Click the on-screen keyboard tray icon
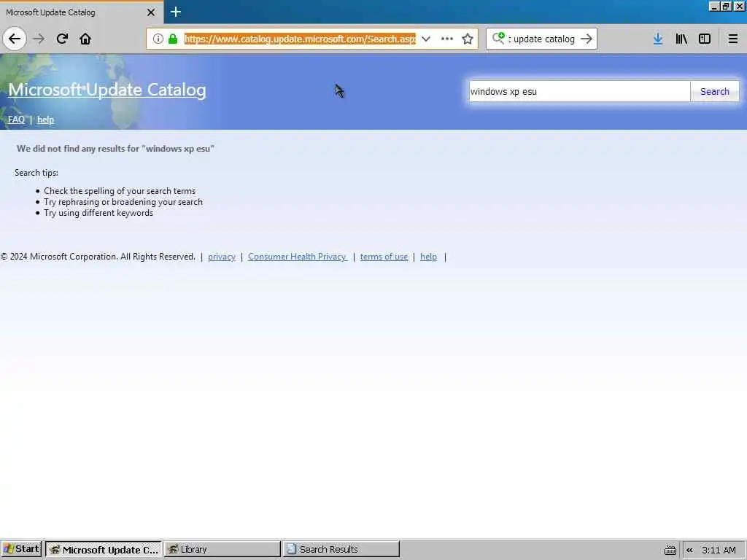This screenshot has height=560, width=747. tap(670, 550)
